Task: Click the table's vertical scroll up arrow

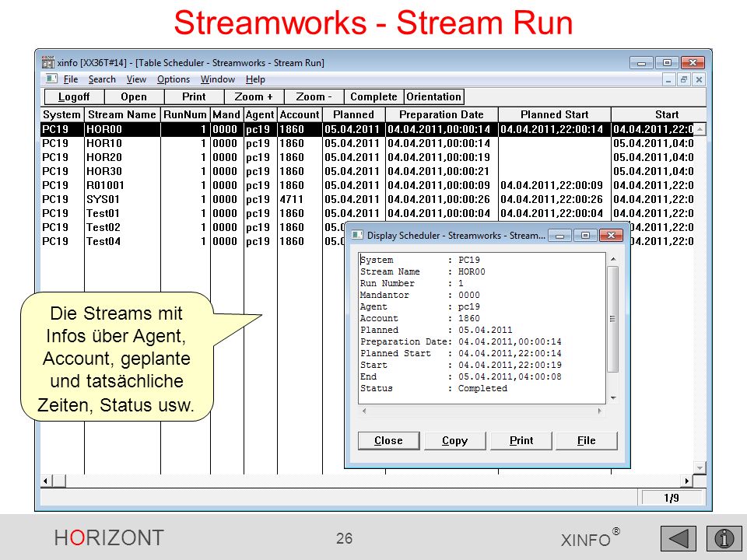Action: click(x=700, y=129)
